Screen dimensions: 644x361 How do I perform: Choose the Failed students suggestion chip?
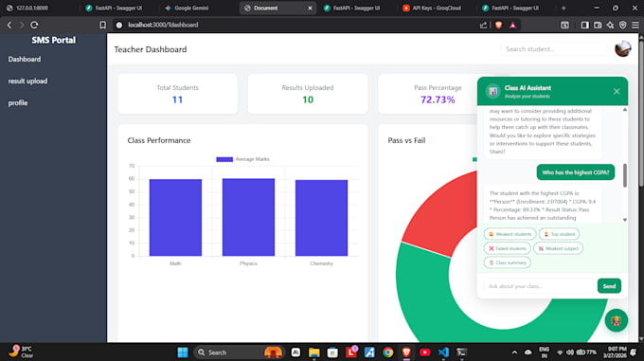[x=508, y=248]
